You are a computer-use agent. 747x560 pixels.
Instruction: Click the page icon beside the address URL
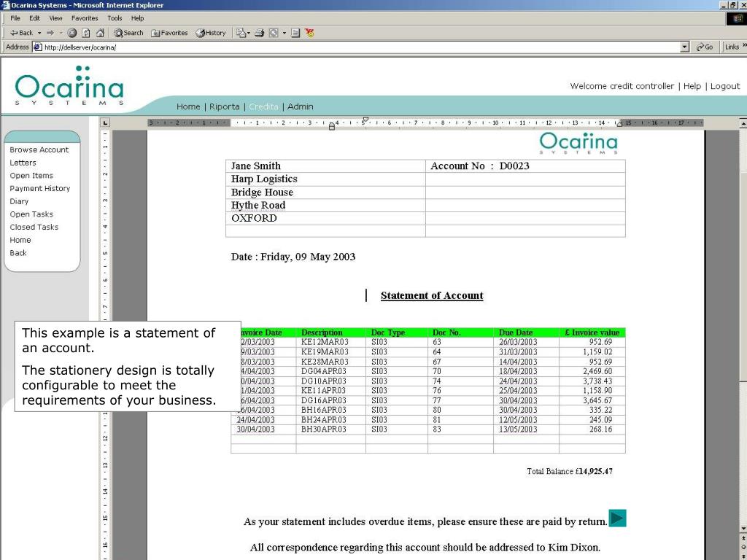point(38,47)
